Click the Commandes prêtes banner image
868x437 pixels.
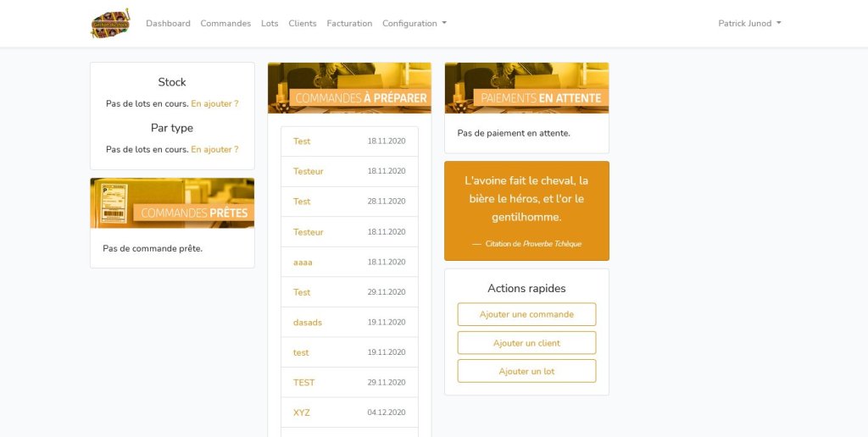(x=172, y=203)
